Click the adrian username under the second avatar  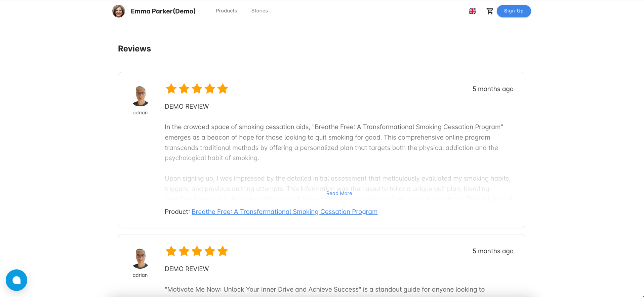140,275
